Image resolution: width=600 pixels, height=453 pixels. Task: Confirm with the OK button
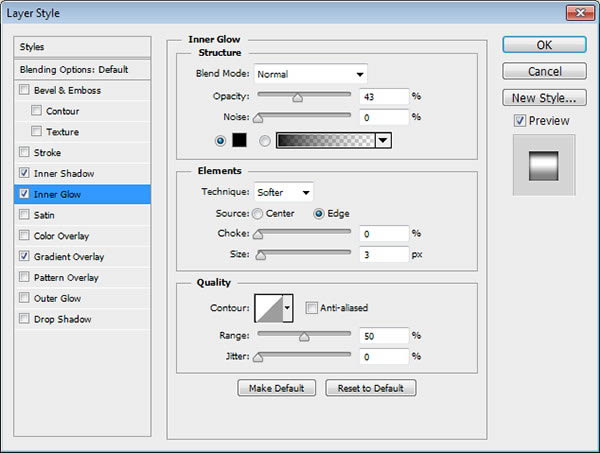click(x=544, y=45)
